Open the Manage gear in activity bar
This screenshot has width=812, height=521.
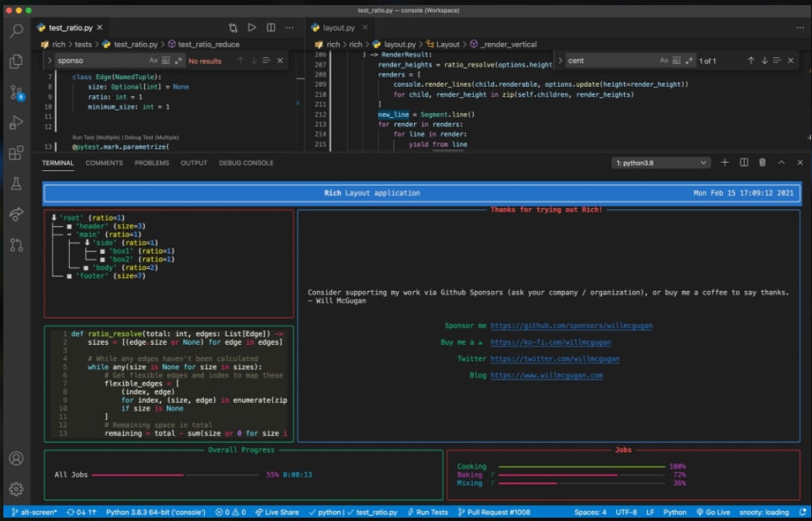click(17, 489)
